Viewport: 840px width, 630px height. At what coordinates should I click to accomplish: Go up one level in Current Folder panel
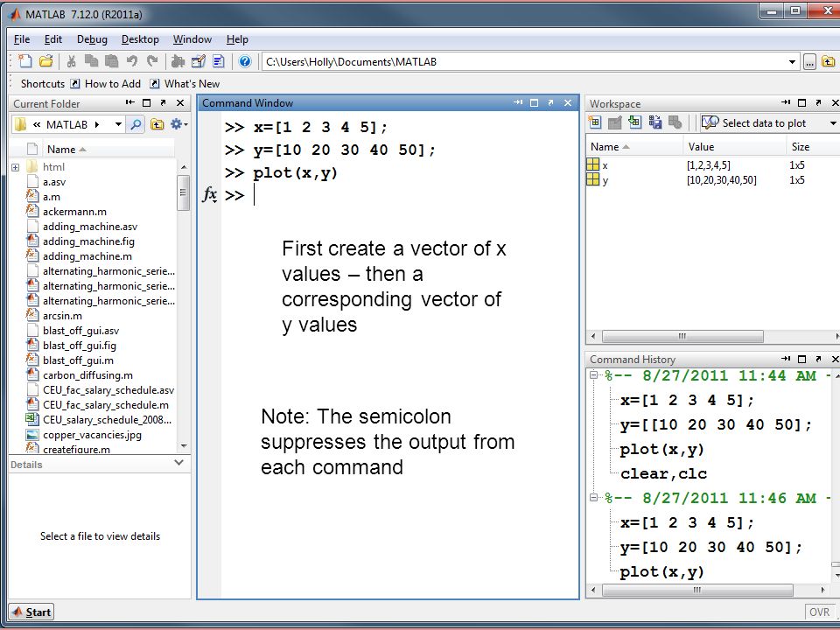(x=157, y=125)
